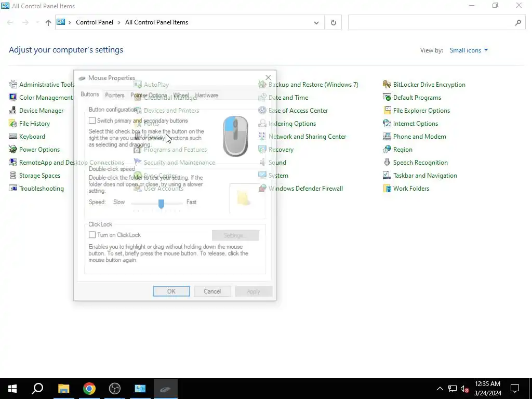Open Work Folders icon

387,188
